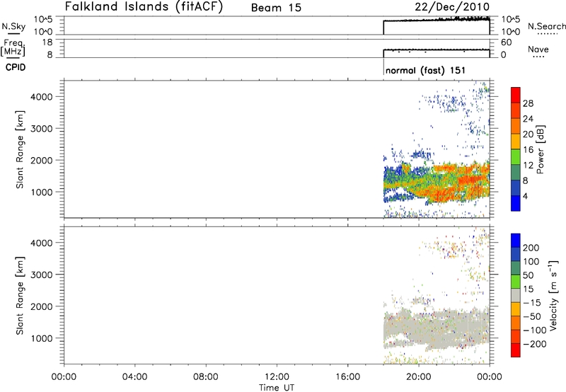Click the gray ground-scatter band in the velocity panel

tap(437, 328)
